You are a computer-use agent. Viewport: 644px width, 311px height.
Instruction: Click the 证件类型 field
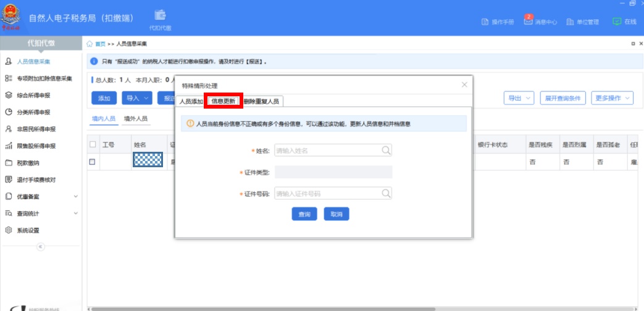click(x=333, y=172)
